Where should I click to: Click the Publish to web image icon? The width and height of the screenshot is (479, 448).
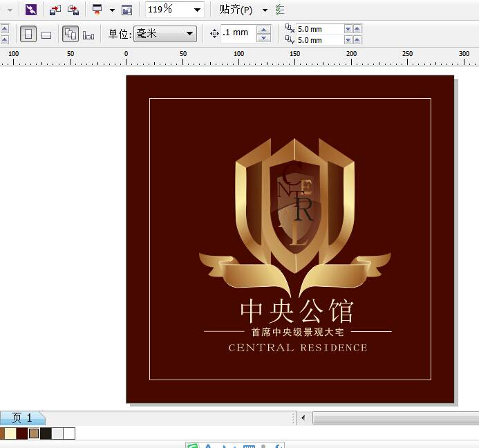[126, 10]
